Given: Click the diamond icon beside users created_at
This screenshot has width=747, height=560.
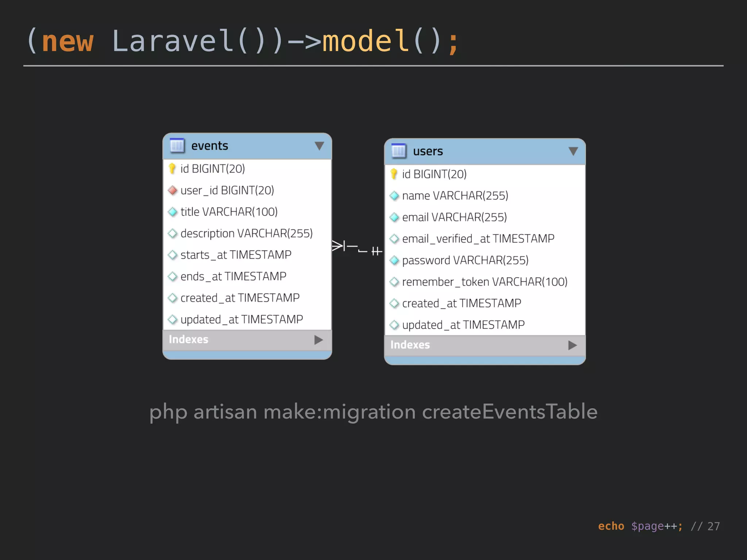Looking at the screenshot, I should tap(394, 303).
